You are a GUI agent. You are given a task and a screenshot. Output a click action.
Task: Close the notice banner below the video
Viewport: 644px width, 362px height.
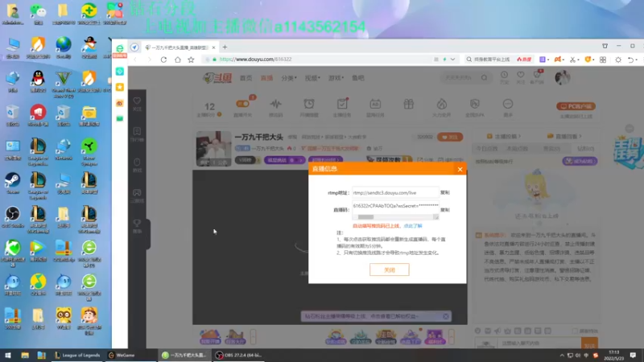(x=446, y=316)
